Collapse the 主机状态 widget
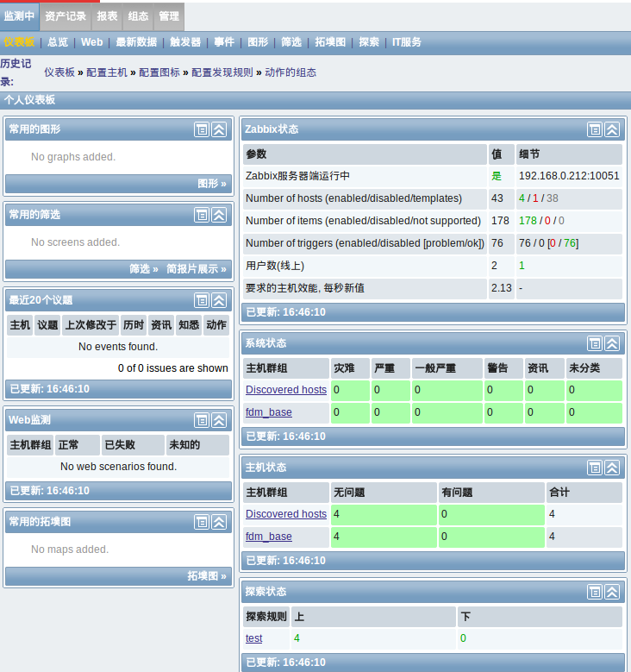This screenshot has width=631, height=672. coord(612,468)
